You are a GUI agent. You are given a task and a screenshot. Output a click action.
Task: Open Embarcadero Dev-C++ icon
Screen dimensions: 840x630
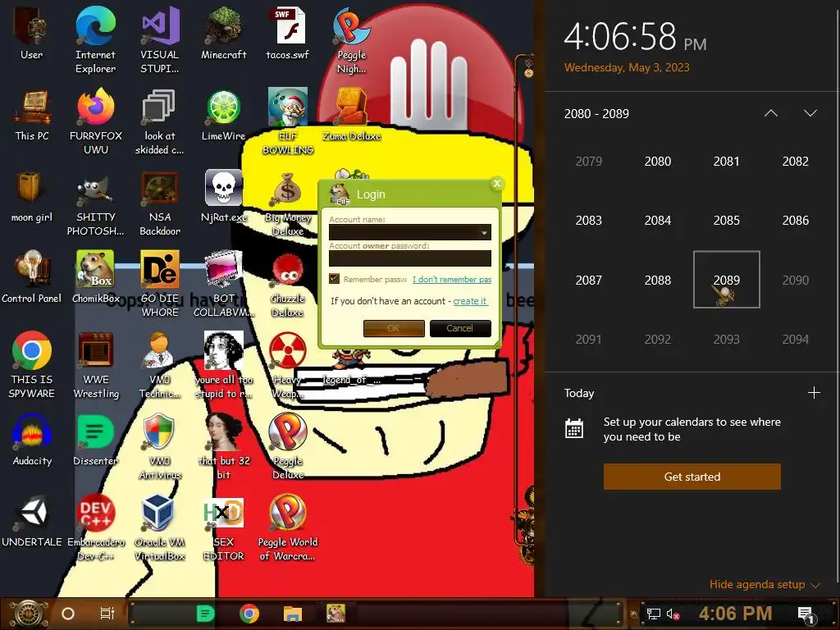click(x=95, y=528)
